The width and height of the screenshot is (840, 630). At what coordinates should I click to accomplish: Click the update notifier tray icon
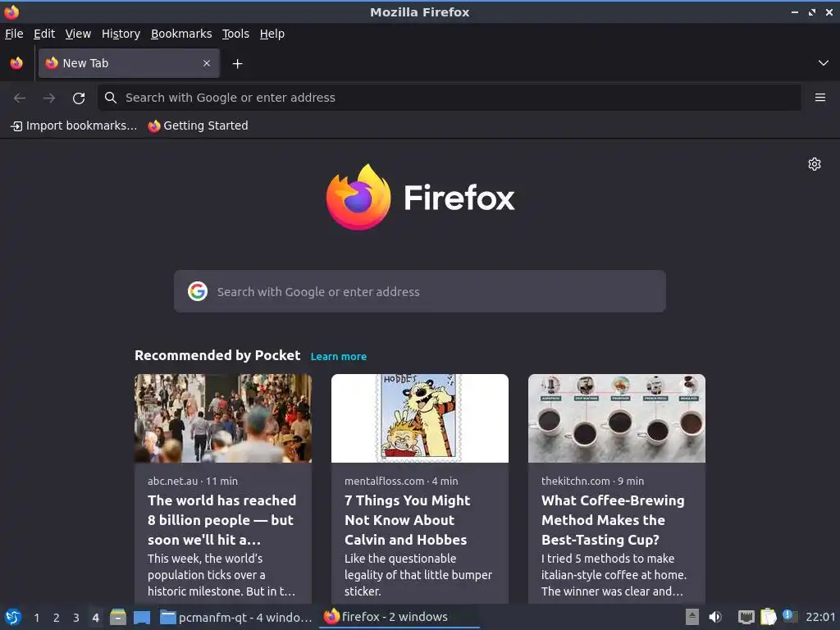(x=790, y=616)
